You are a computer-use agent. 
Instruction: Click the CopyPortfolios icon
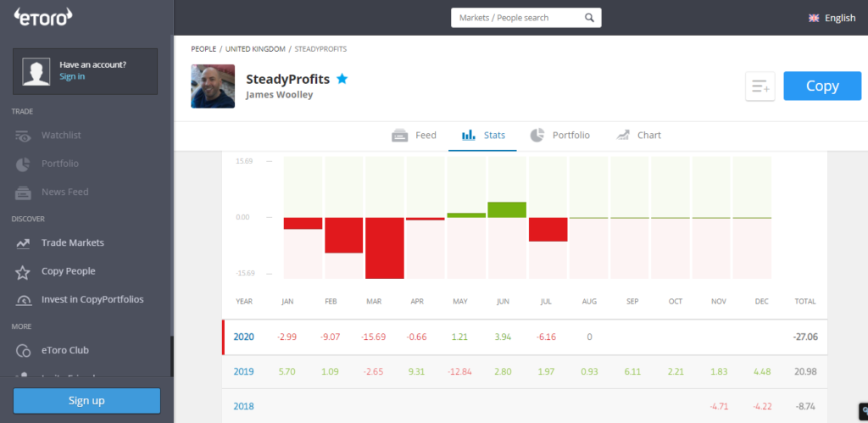point(23,300)
